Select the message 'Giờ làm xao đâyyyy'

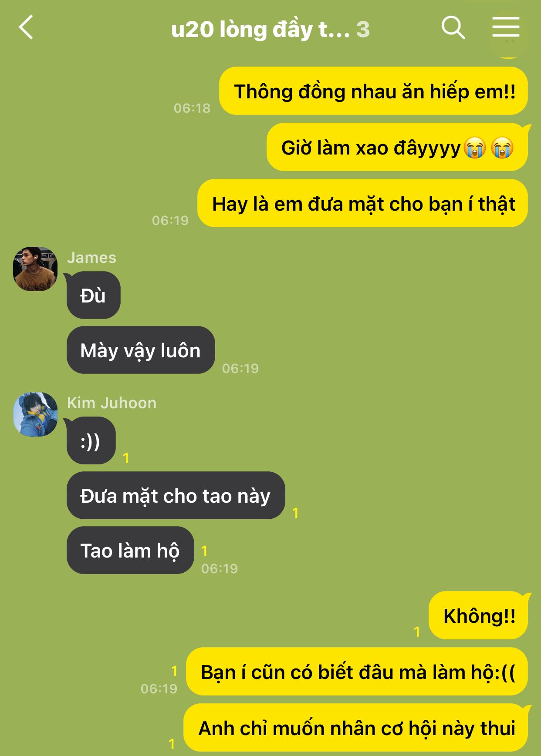pos(397,147)
